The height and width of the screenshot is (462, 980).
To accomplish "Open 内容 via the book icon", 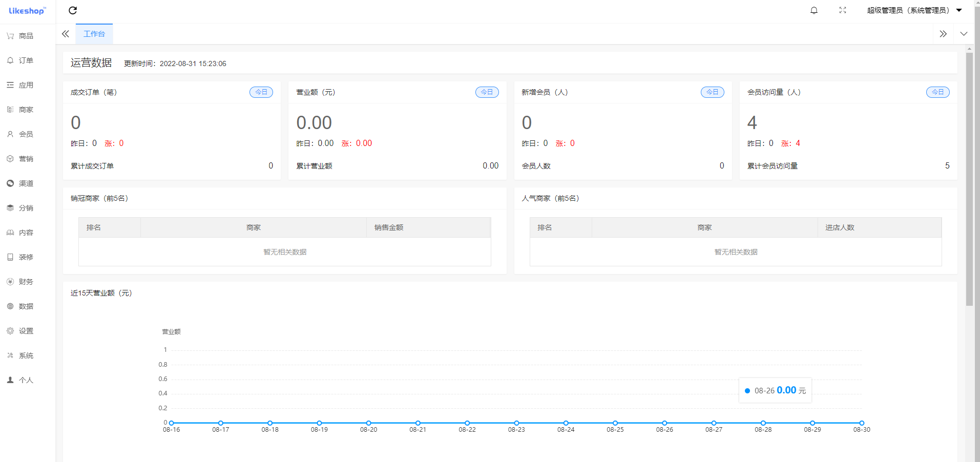I will pos(10,233).
